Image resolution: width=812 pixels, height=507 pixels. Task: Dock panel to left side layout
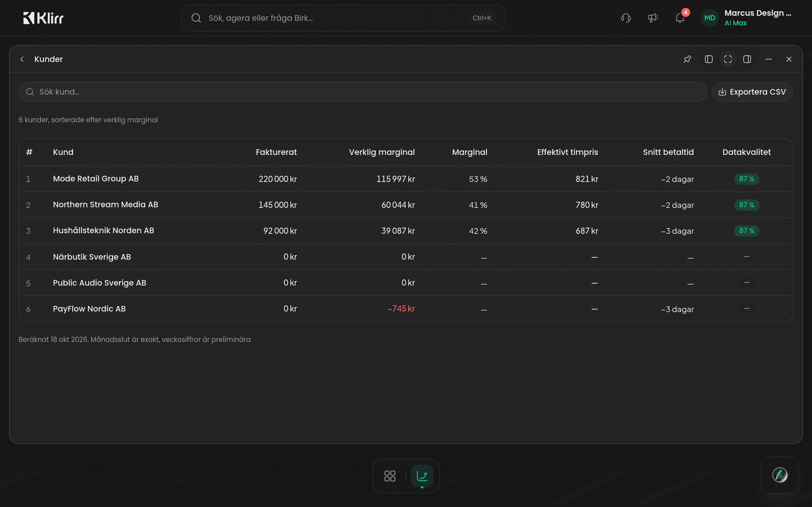tap(709, 59)
